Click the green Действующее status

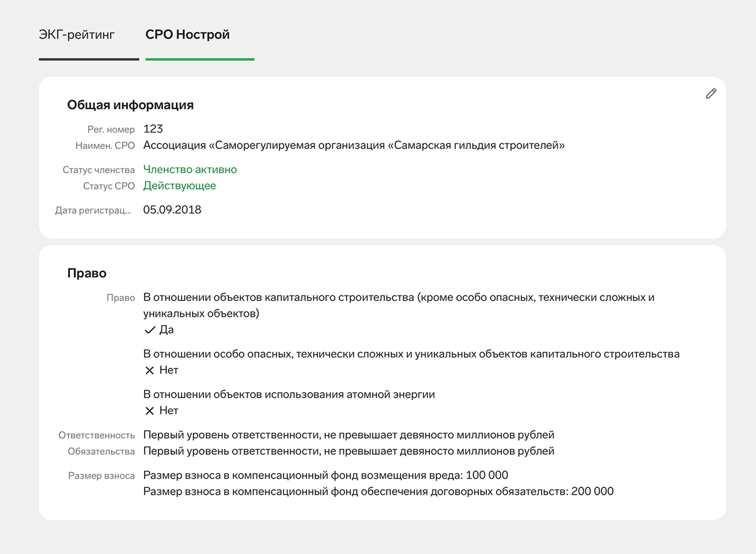pyautogui.click(x=180, y=186)
